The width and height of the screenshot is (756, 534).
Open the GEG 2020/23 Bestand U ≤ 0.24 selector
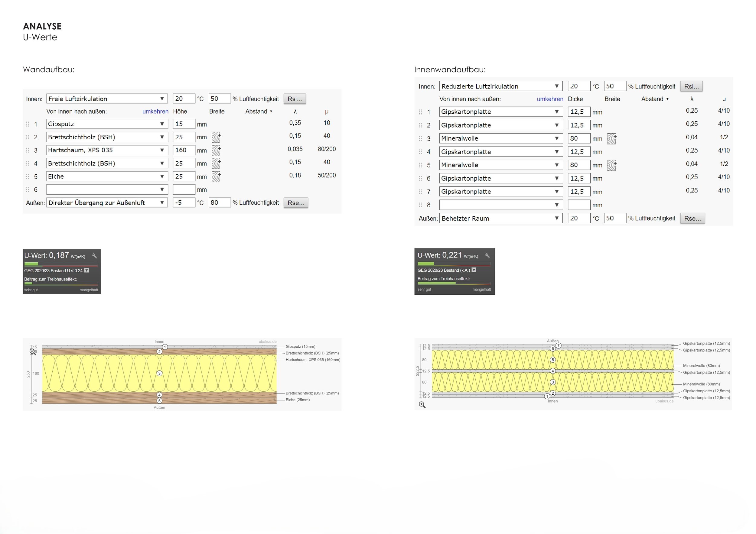[86, 270]
